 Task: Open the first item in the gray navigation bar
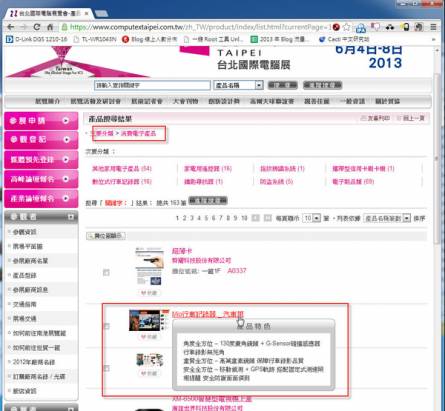click(47, 101)
